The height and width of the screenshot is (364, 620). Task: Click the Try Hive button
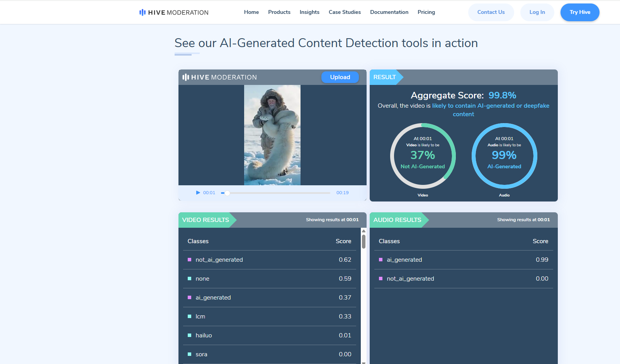579,12
